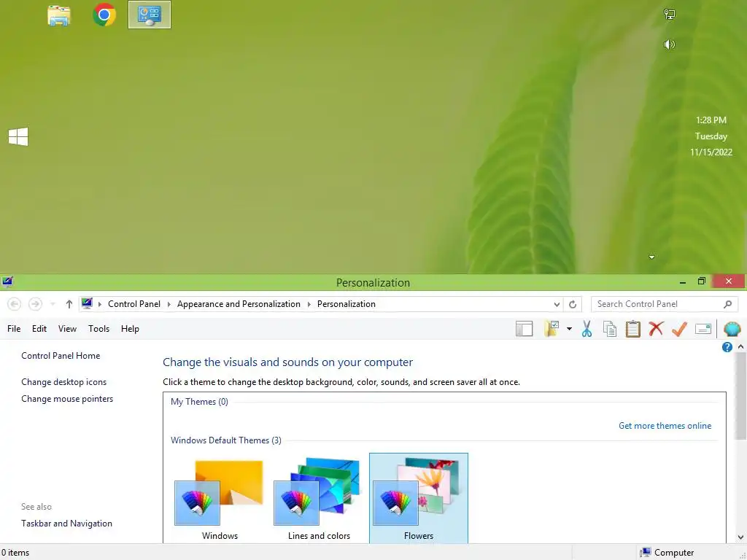Click the Copy toolbar icon
Screen dimensions: 747x560
click(x=609, y=329)
